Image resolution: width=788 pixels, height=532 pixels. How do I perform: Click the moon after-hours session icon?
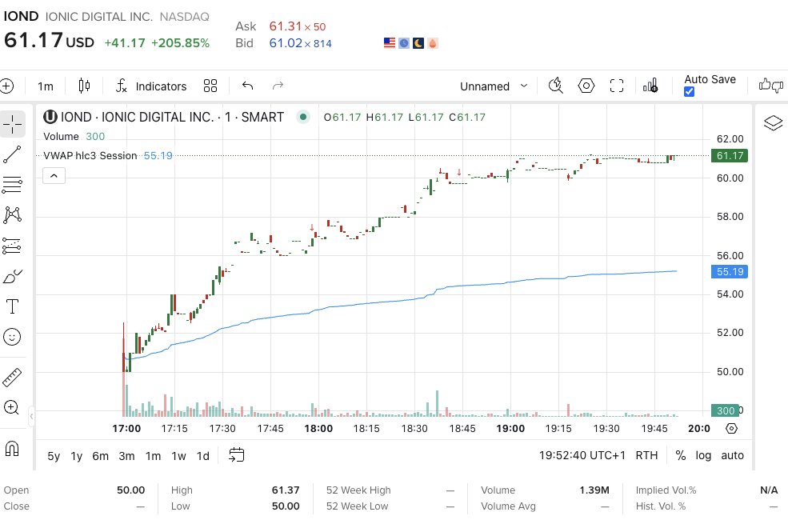(418, 43)
